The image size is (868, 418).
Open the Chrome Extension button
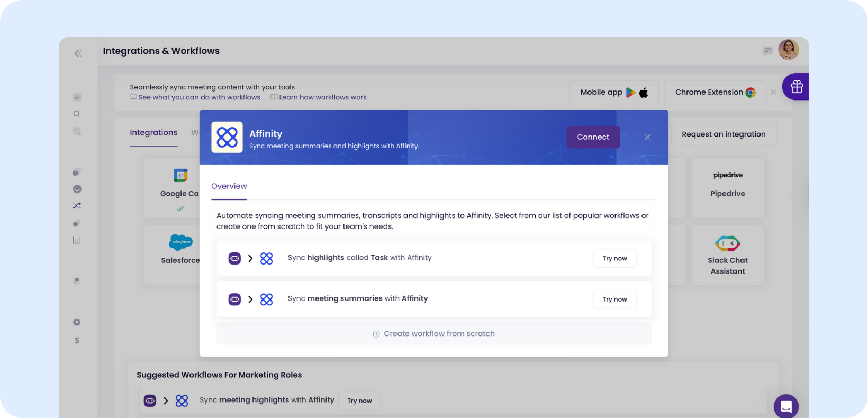[715, 92]
